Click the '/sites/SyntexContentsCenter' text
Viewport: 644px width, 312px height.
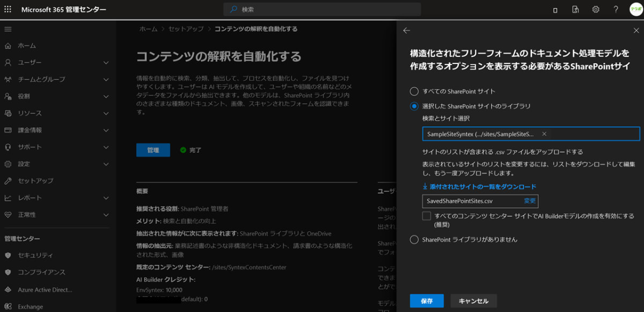[250, 267]
